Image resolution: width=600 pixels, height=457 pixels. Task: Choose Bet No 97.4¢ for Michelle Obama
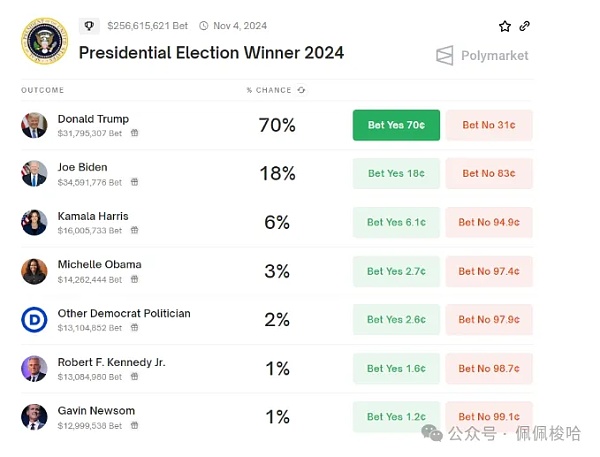[x=489, y=271]
